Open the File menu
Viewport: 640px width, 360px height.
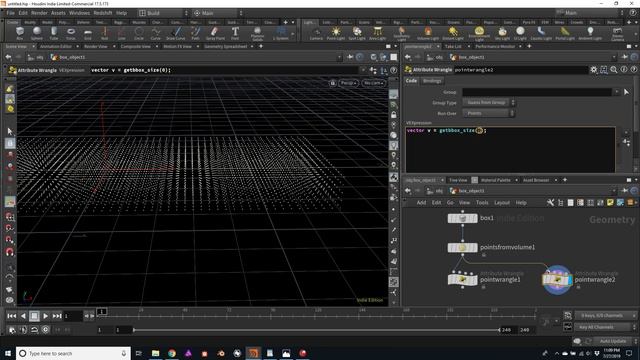pyautogui.click(x=11, y=13)
